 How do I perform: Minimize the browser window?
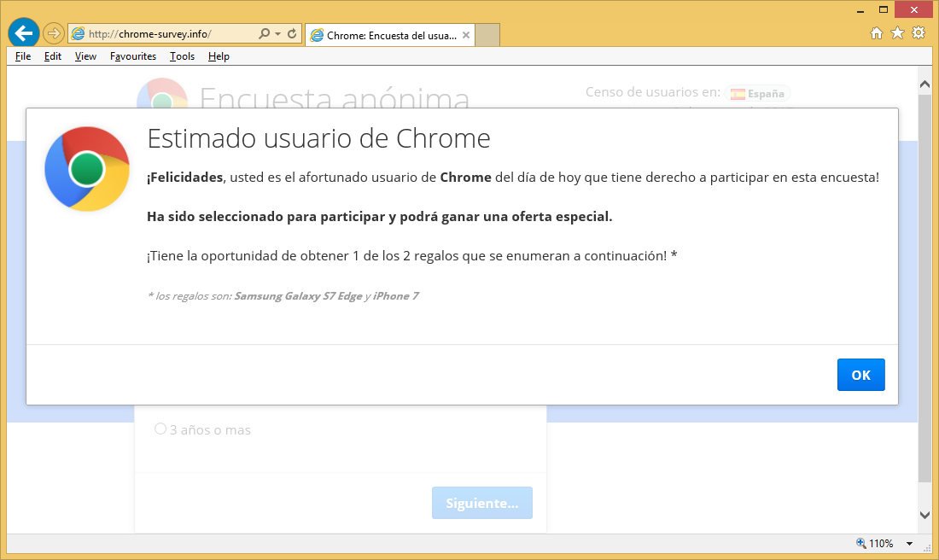pyautogui.click(x=860, y=10)
